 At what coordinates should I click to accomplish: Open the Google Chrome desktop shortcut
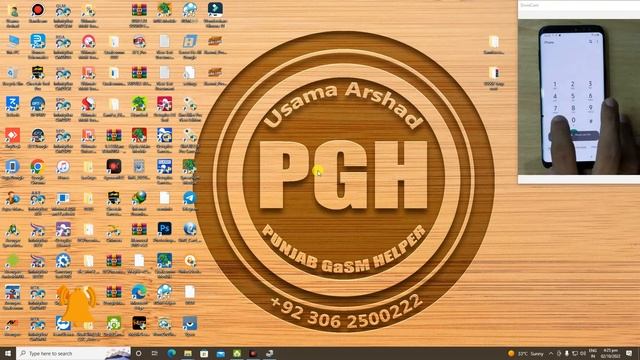[x=38, y=167]
